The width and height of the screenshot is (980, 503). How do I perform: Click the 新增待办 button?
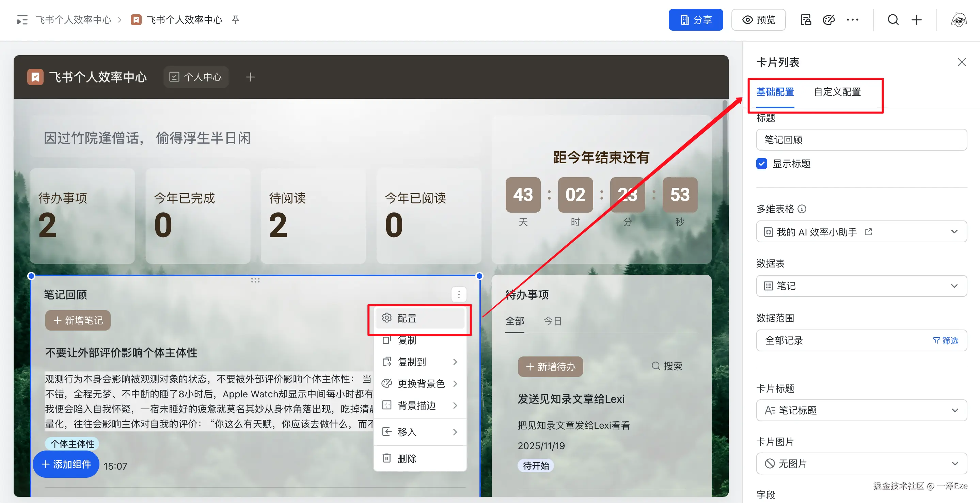(x=550, y=366)
